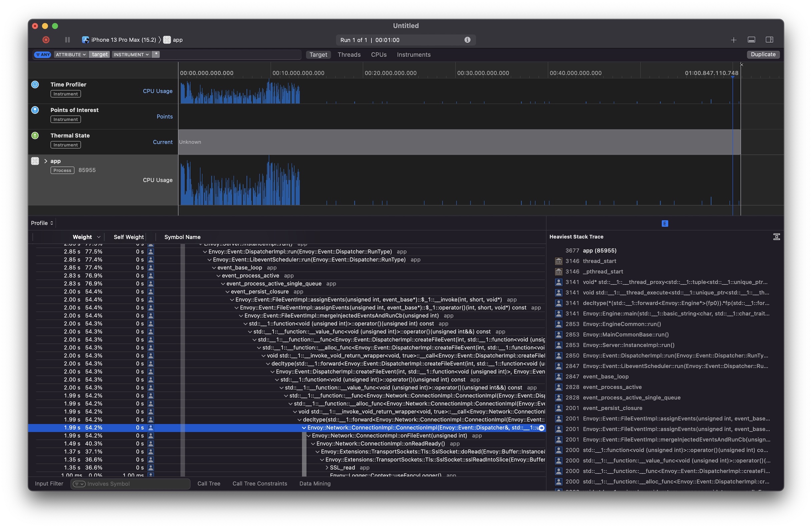This screenshot has width=812, height=528.
Task: Switch to the CPUs tab
Action: click(378, 55)
